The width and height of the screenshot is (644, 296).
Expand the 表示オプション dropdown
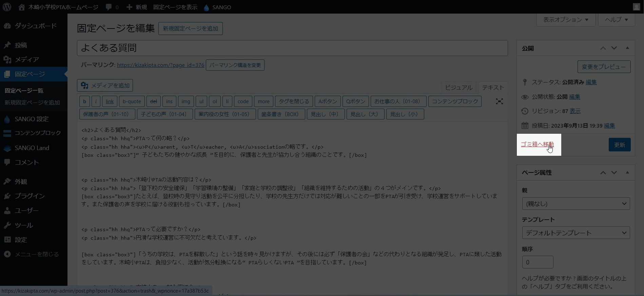[x=566, y=20]
